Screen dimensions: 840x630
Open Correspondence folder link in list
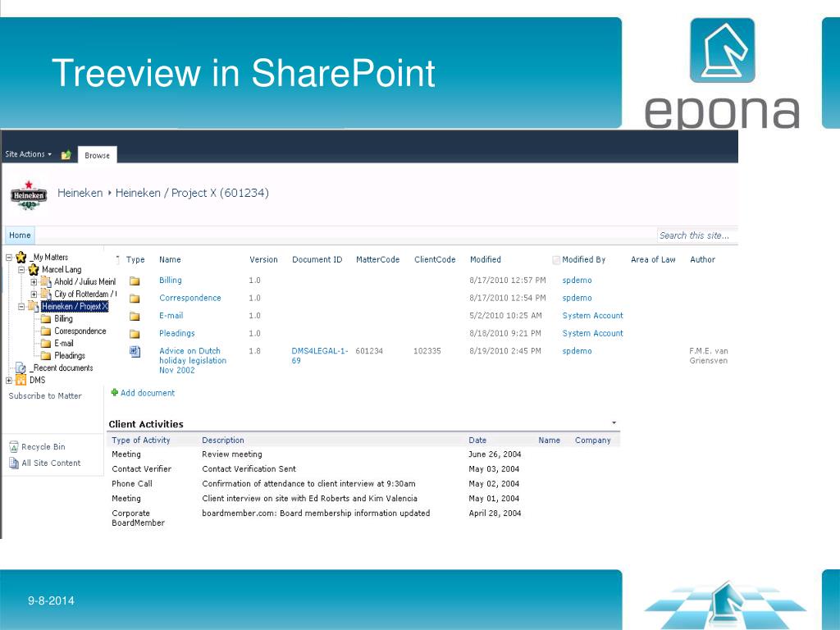click(x=190, y=298)
